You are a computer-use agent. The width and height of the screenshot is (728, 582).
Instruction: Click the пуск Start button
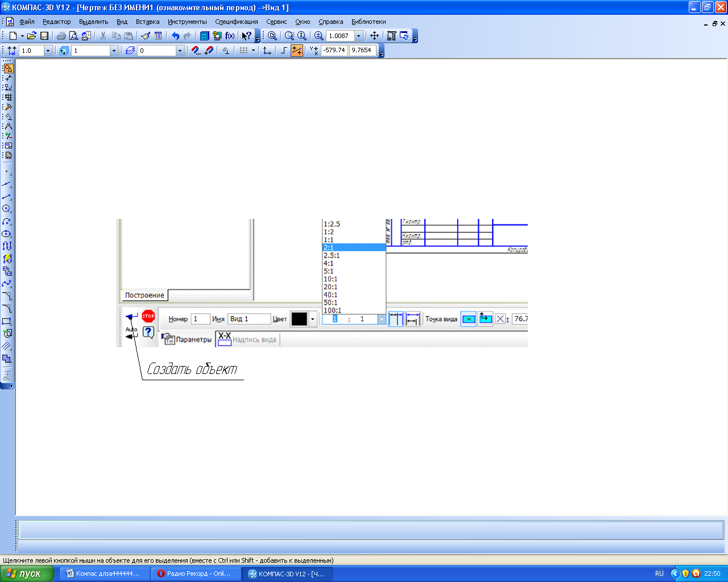click(x=27, y=573)
